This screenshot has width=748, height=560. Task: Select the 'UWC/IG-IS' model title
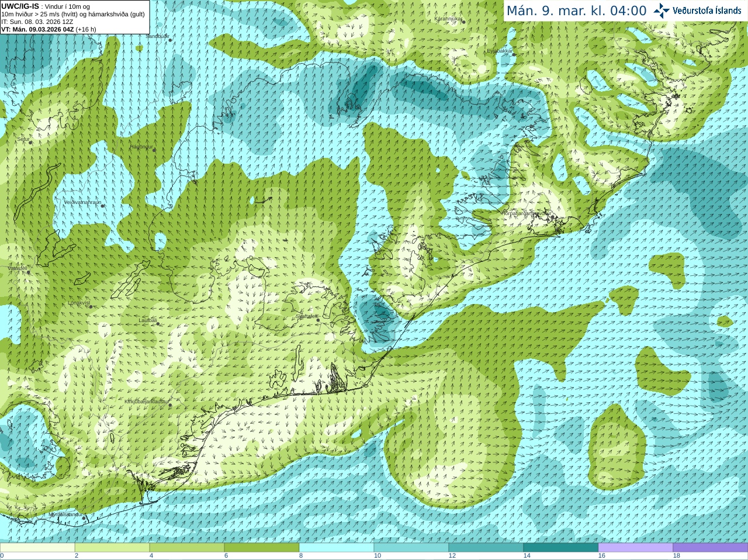(20, 6)
